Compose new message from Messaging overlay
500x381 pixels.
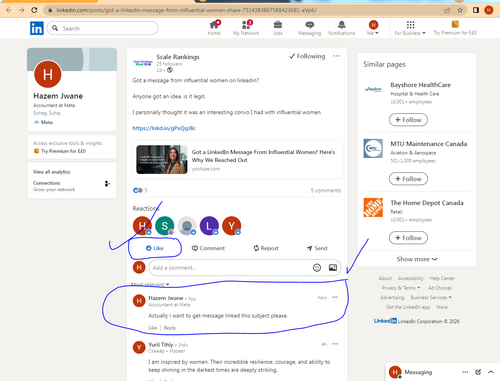pos(478,372)
